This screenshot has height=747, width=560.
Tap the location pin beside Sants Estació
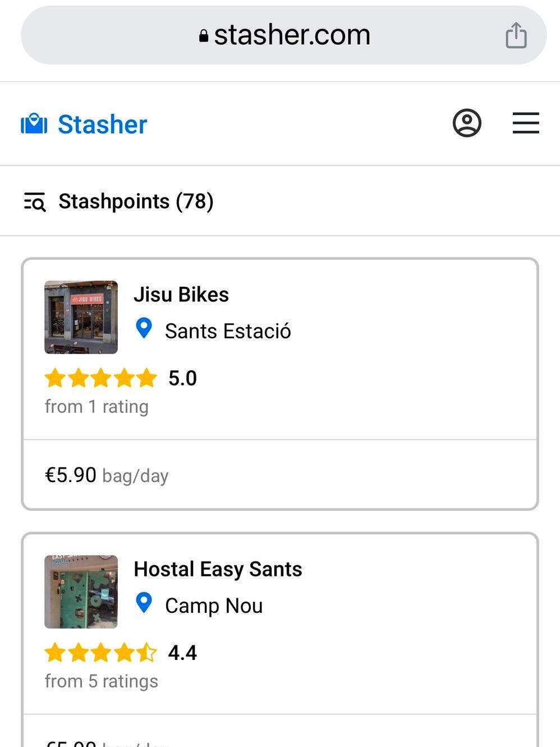pyautogui.click(x=144, y=329)
